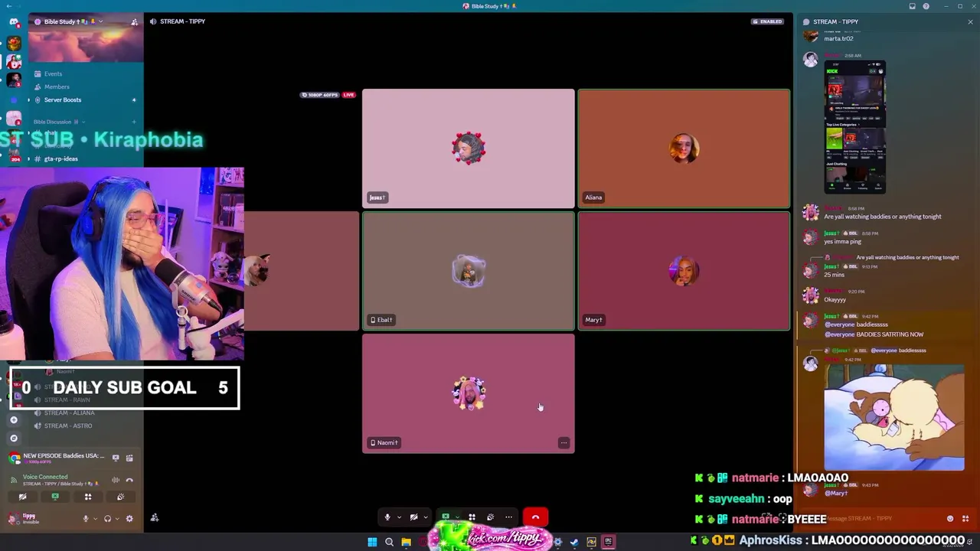Screen dimensions: 980x551
Task: Open activities launcher in call control bar
Action: click(x=472, y=517)
